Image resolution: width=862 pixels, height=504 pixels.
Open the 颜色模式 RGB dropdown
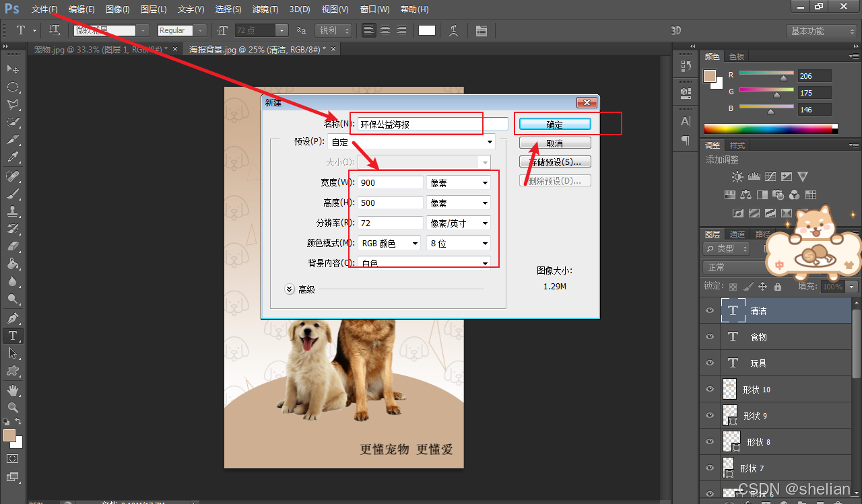click(x=389, y=243)
